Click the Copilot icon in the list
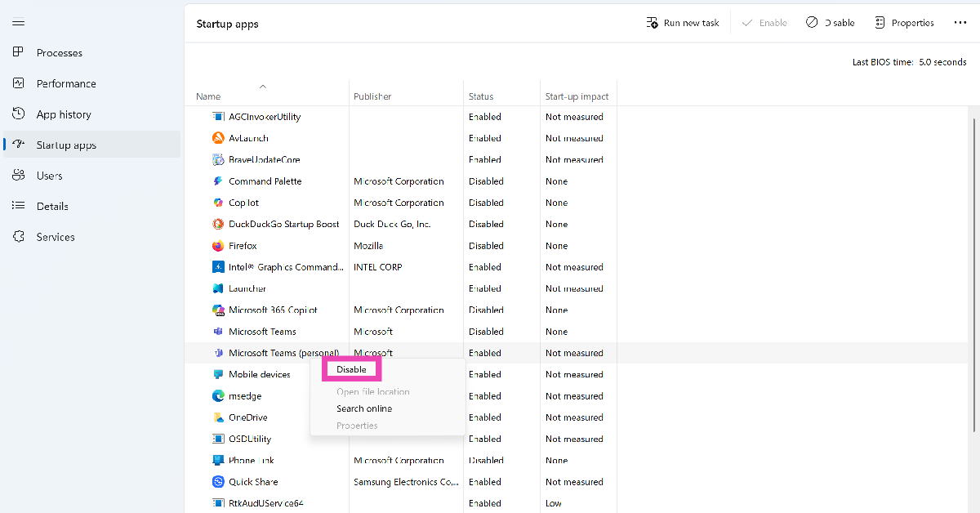 point(218,203)
